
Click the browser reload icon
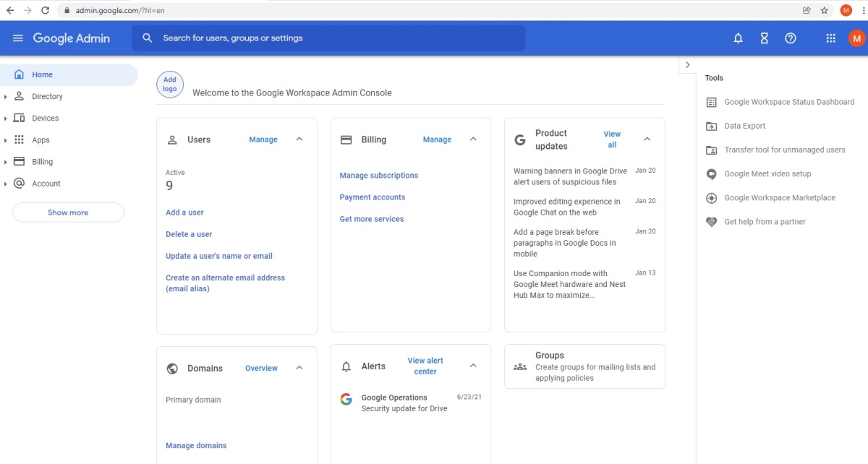(x=46, y=10)
